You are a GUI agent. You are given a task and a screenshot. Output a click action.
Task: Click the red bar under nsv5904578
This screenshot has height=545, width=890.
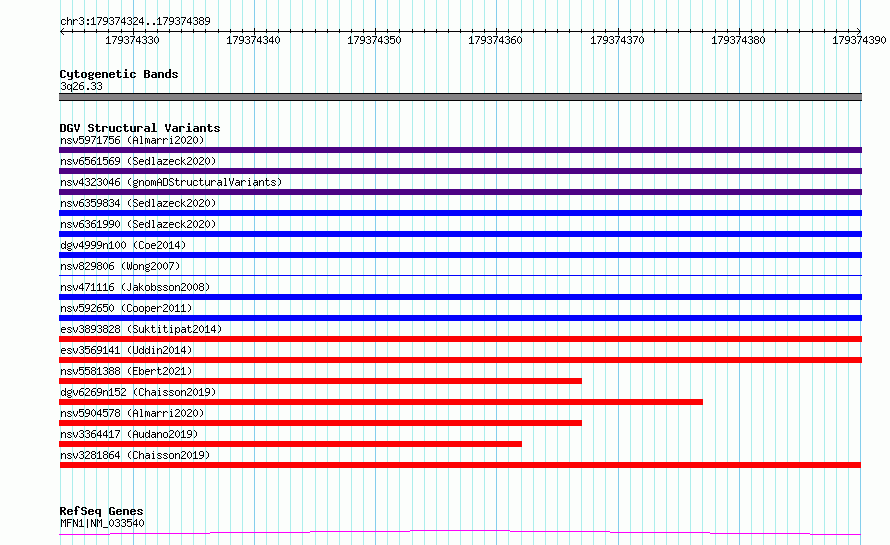point(321,423)
